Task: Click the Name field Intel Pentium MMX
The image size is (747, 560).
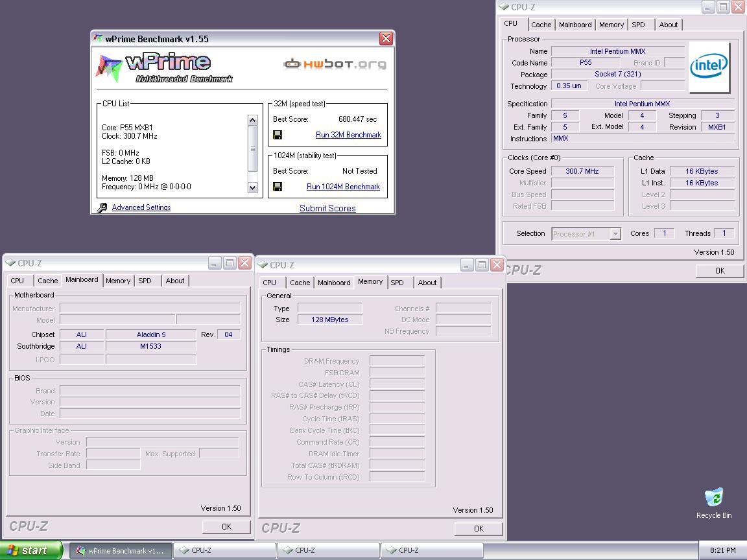Action: 617,51
